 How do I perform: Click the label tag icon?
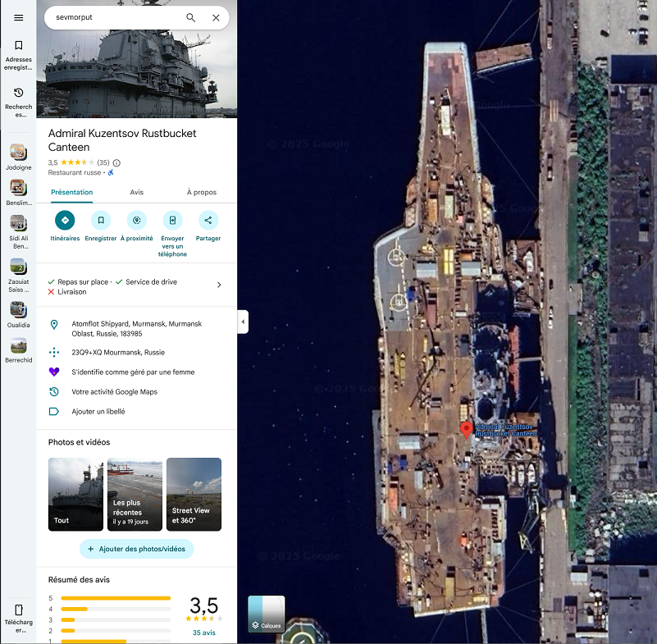[x=54, y=412]
